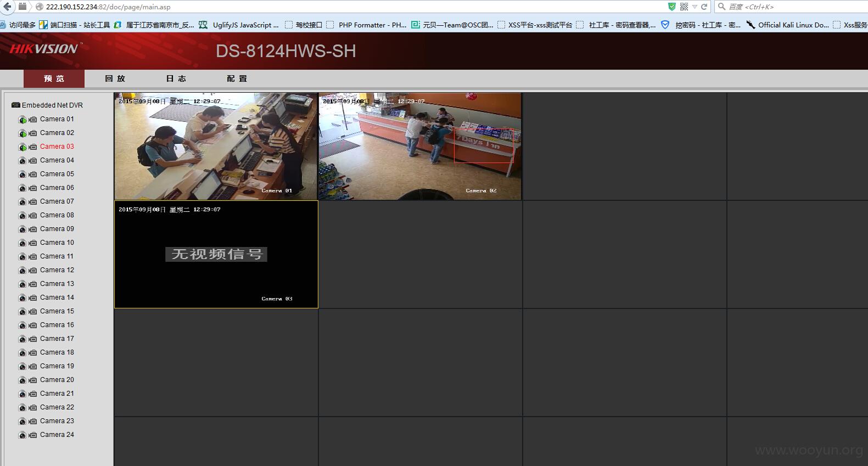
Task: Click the recording camcorder icon for Camera 22
Action: tap(33, 407)
